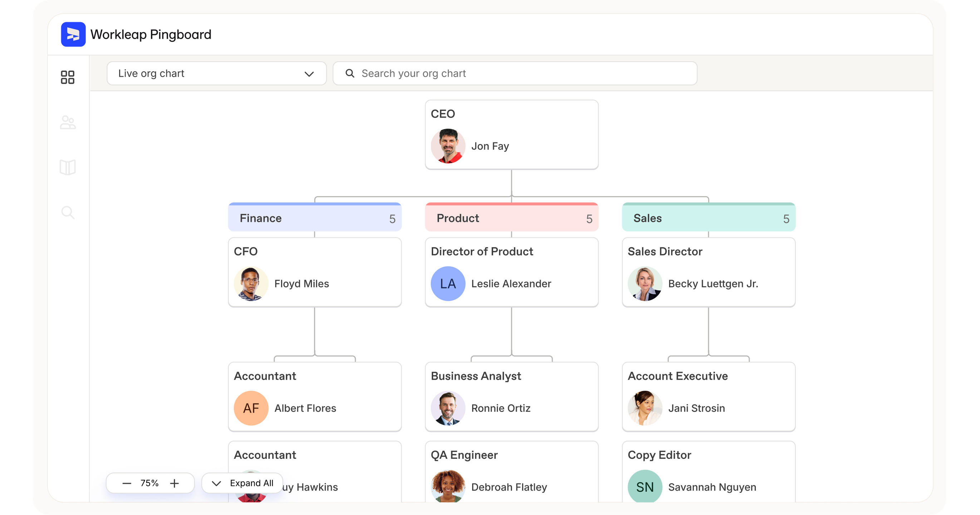Viewport: 980px width, 515px height.
Task: Open Floyd Miles CFO card
Action: [315, 272]
